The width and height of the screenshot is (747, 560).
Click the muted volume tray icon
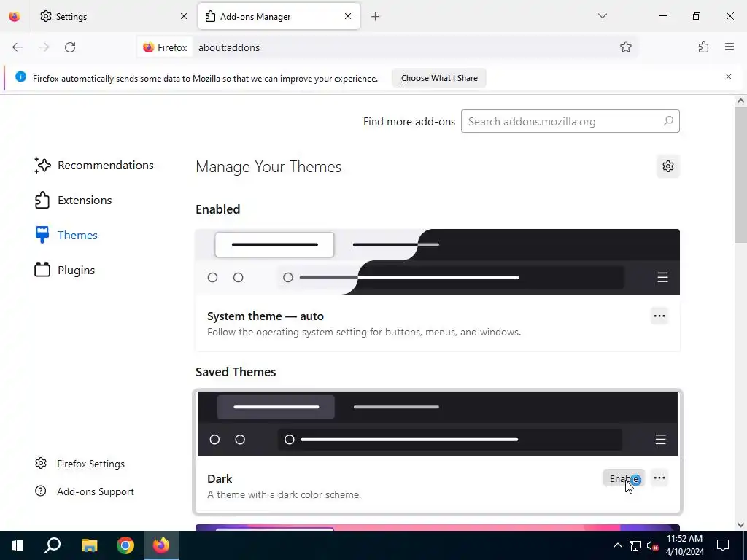(x=652, y=545)
